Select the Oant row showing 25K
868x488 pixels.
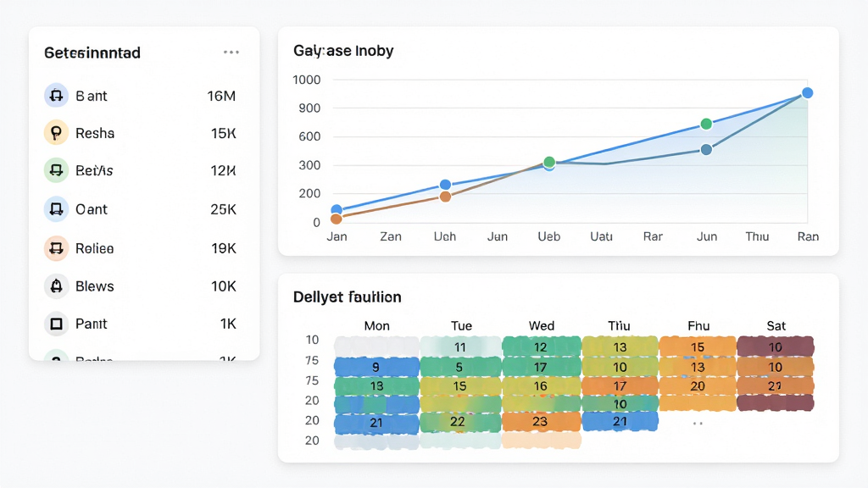click(x=141, y=209)
